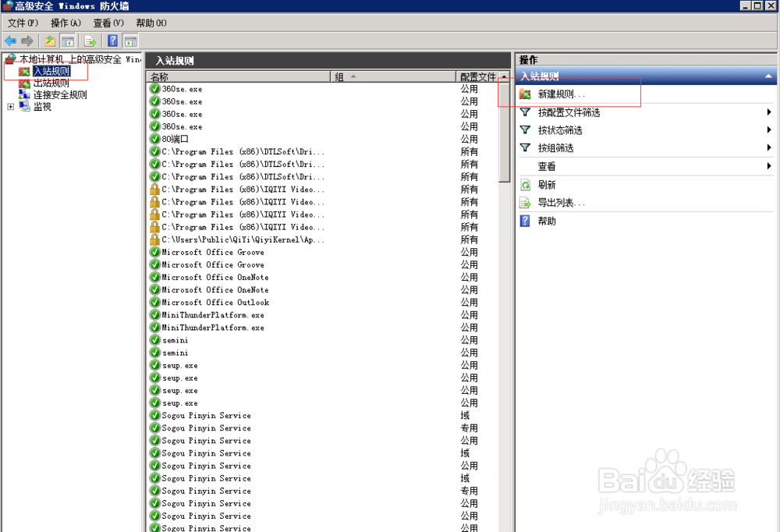The width and height of the screenshot is (780, 532).
Task: Click the 出站规则 icon in the tree
Action: pos(24,83)
